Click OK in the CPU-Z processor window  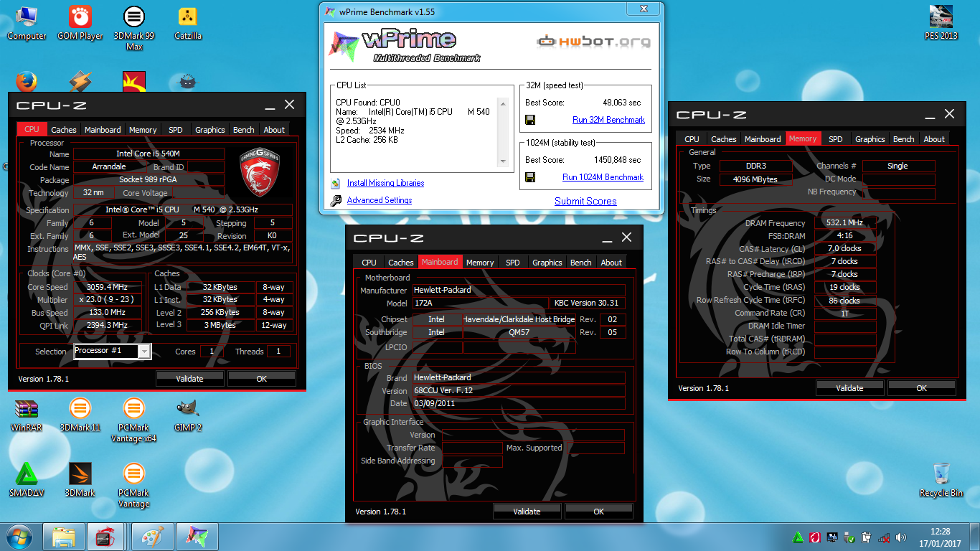[x=261, y=379]
